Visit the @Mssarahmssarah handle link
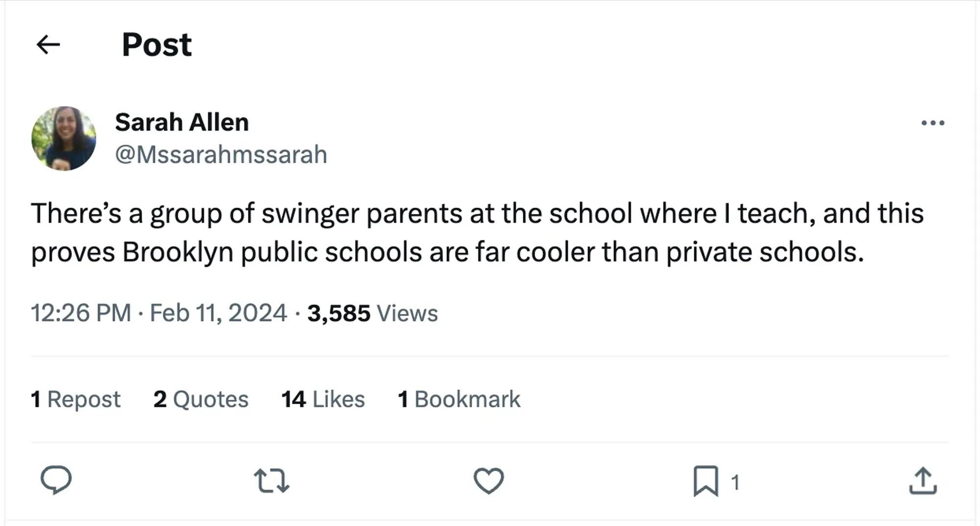Screen dimensions: 980x526 pos(221,154)
